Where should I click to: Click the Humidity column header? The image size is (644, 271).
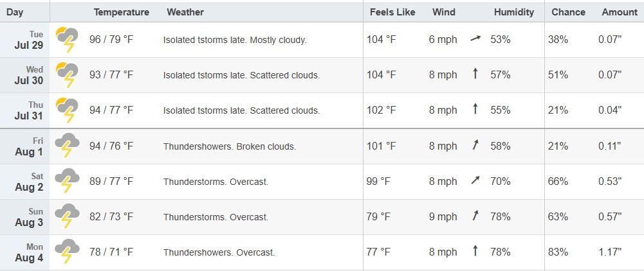click(514, 12)
